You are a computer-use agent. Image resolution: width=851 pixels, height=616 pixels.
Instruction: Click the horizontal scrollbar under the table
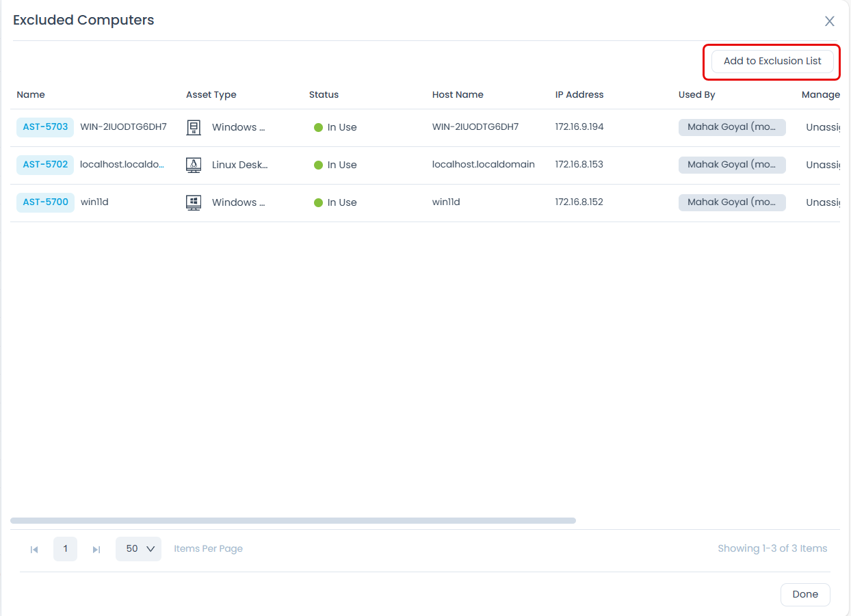pos(293,521)
